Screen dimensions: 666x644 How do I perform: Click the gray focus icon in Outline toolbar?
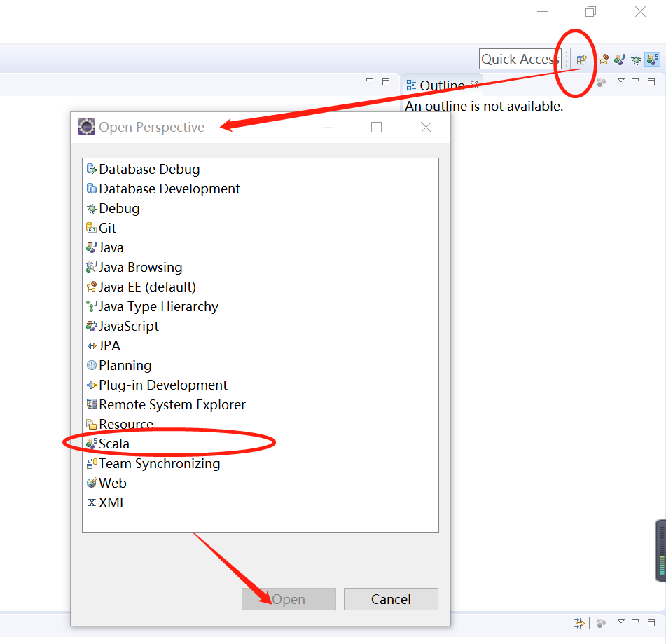[x=601, y=82]
